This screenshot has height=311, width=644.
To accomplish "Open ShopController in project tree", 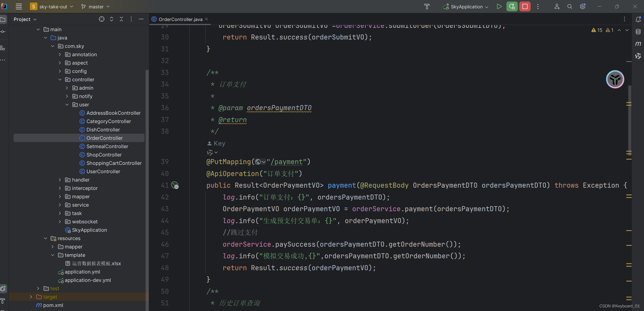I will [x=104, y=155].
